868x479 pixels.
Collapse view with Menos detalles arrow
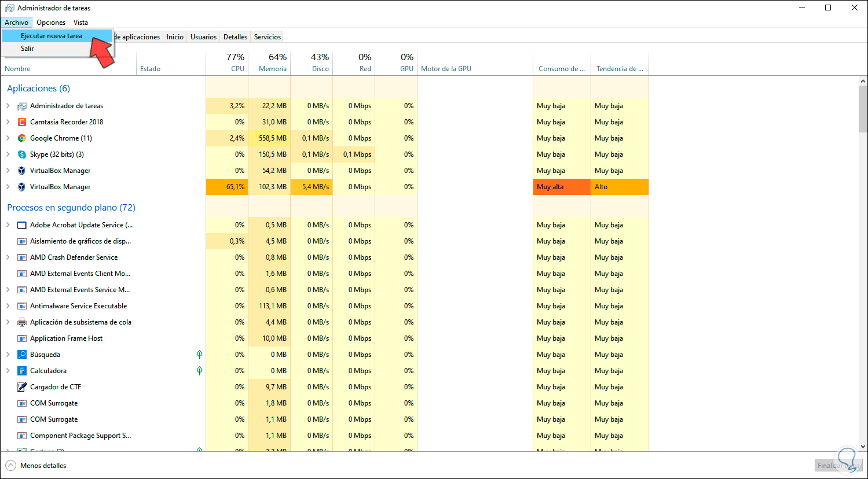10,466
